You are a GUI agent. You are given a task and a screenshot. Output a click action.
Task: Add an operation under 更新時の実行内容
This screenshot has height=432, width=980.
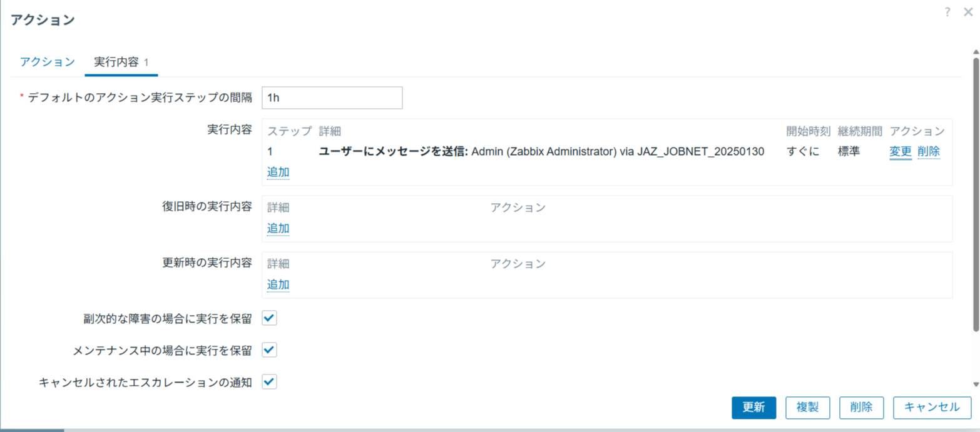click(x=278, y=284)
